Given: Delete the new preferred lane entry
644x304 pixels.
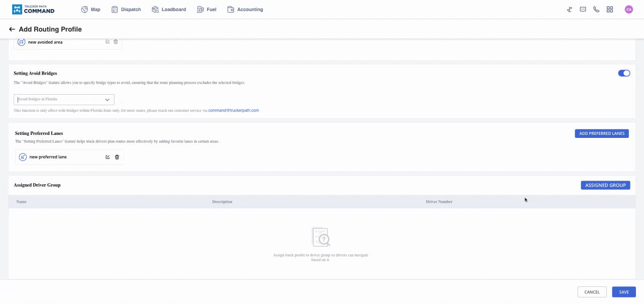Looking at the screenshot, I should (117, 157).
